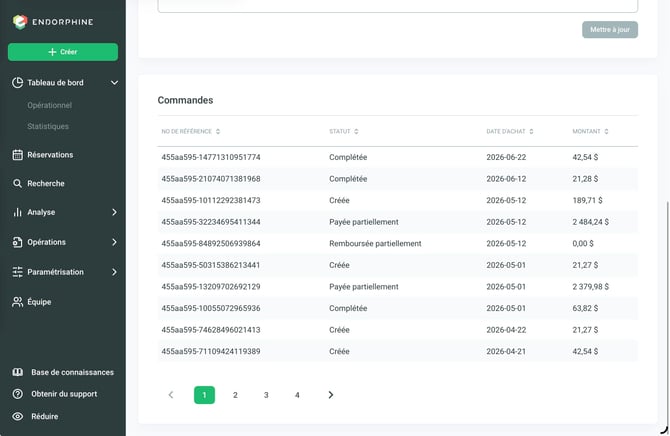This screenshot has height=436, width=670.
Task: Click the Réservations calendar icon
Action: pos(18,155)
